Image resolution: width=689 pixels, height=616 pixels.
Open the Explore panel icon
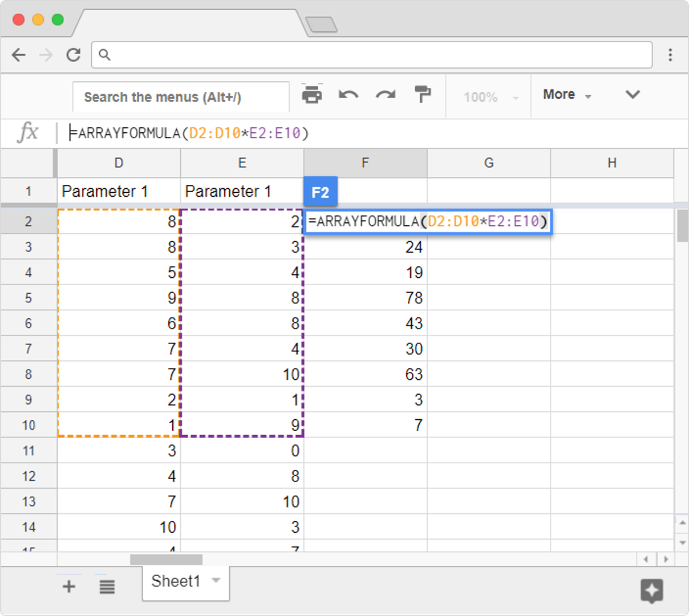click(652, 591)
